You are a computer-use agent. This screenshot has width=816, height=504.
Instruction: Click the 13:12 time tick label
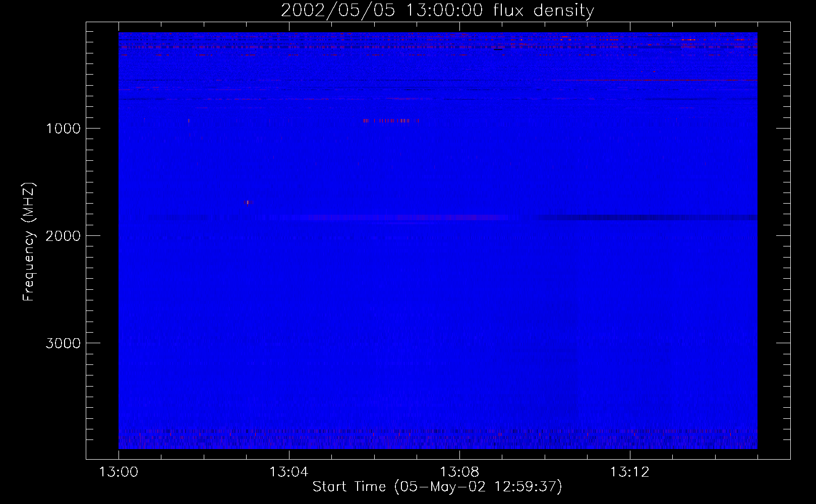coord(629,472)
